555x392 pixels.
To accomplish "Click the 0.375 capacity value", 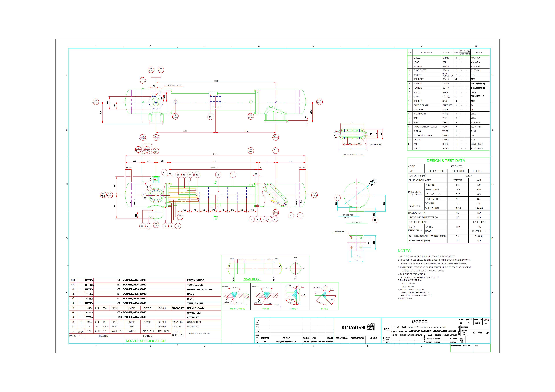I will pyautogui.click(x=468, y=176).
